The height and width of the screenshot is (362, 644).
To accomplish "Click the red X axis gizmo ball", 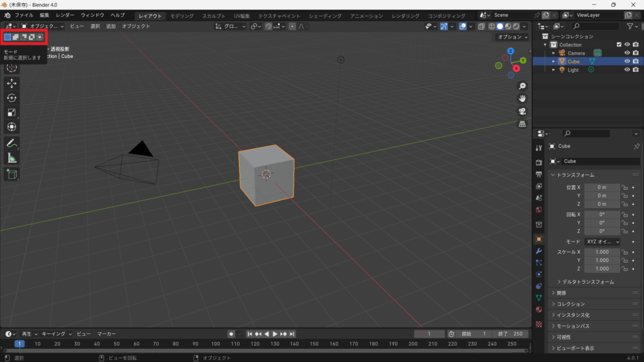I will [x=516, y=69].
